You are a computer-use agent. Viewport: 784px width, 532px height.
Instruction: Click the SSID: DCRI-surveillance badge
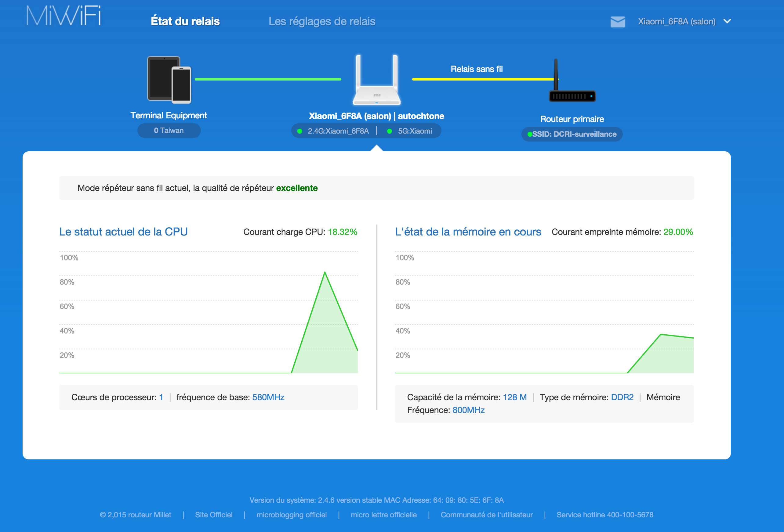[572, 134]
